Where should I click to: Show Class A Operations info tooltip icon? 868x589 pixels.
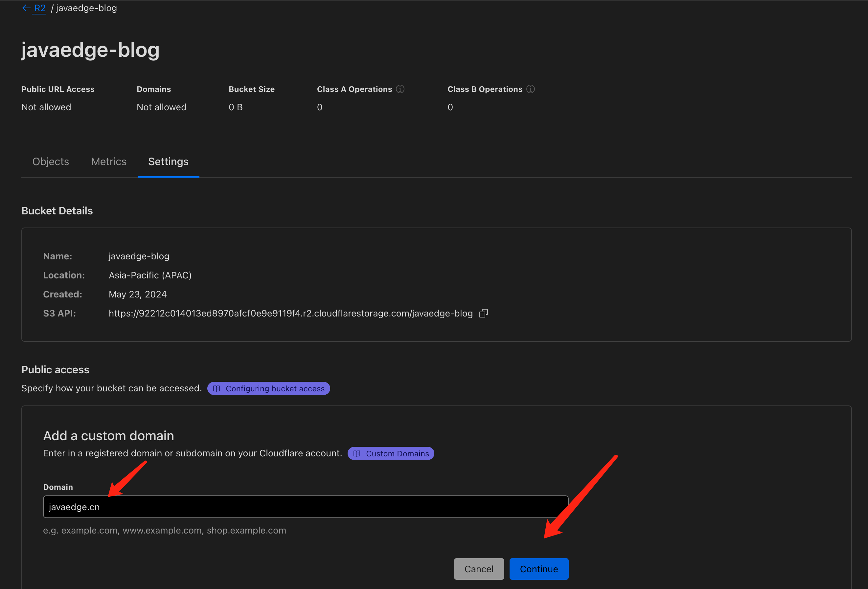tap(400, 89)
